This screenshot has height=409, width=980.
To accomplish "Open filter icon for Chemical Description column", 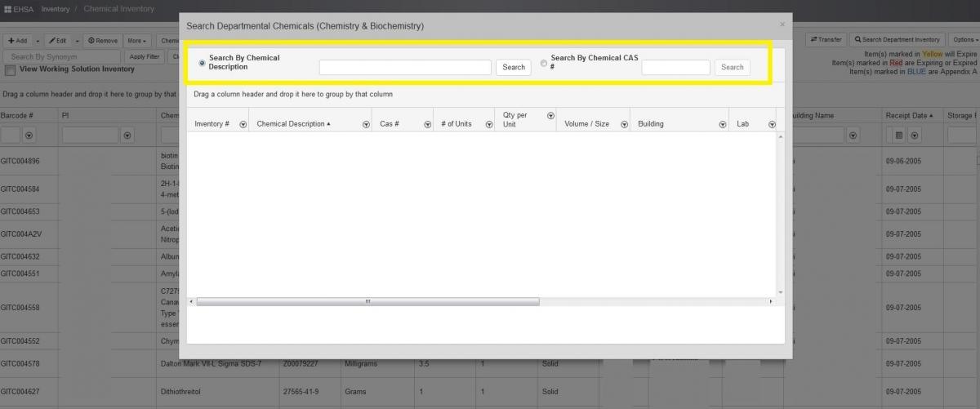I will (366, 124).
